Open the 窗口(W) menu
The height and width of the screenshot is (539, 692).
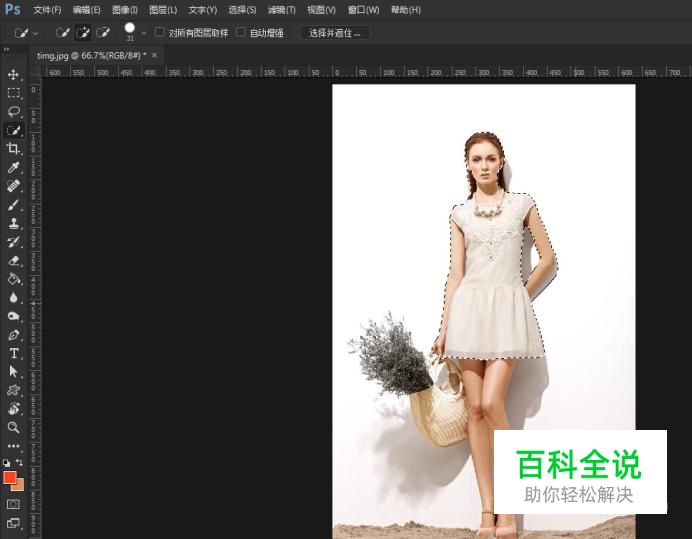point(364,10)
